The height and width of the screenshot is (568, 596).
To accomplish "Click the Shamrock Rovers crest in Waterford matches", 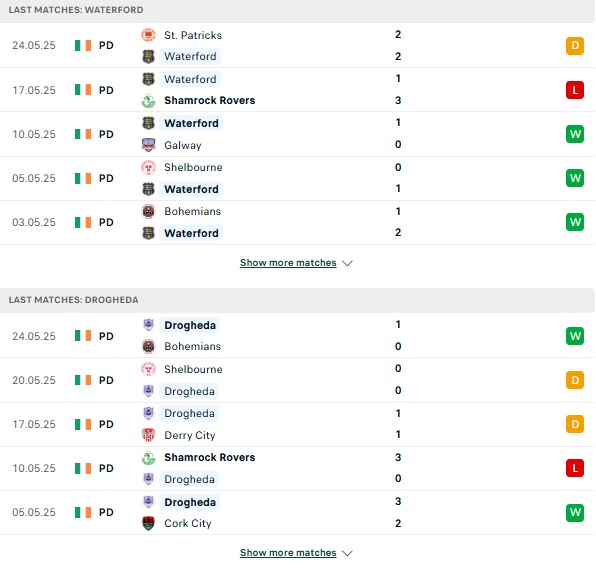I will tap(148, 101).
